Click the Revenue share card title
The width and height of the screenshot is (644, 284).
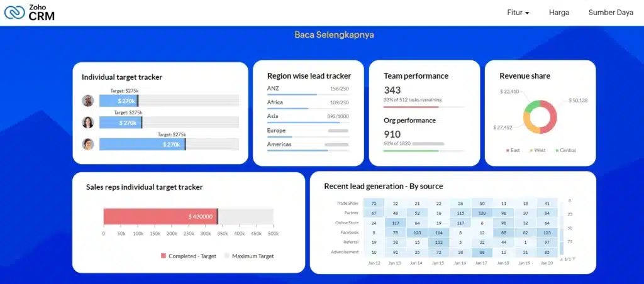point(525,76)
